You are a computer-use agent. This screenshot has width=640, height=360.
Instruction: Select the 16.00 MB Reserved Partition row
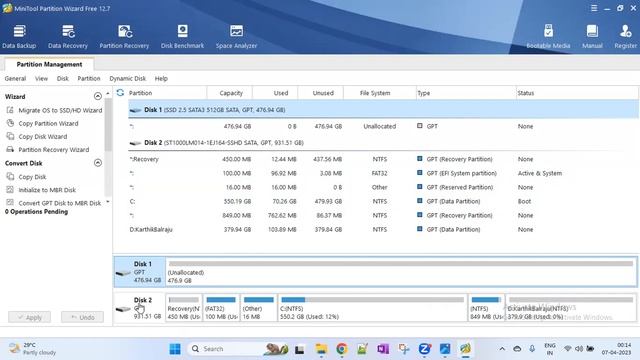tap(383, 187)
